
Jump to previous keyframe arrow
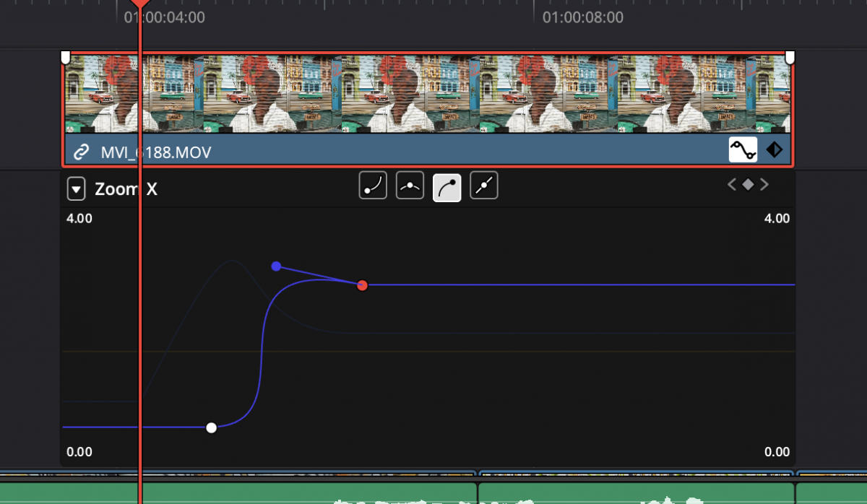pos(732,185)
